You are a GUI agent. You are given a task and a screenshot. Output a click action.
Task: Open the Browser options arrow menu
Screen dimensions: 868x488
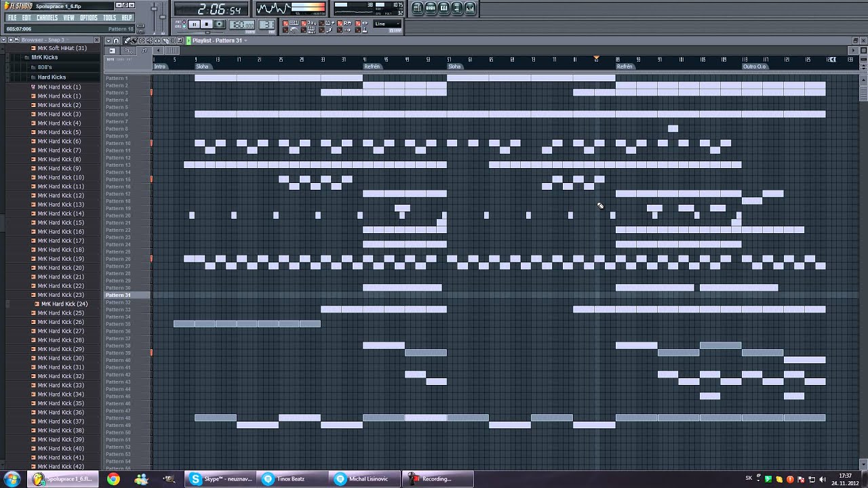coord(3,40)
